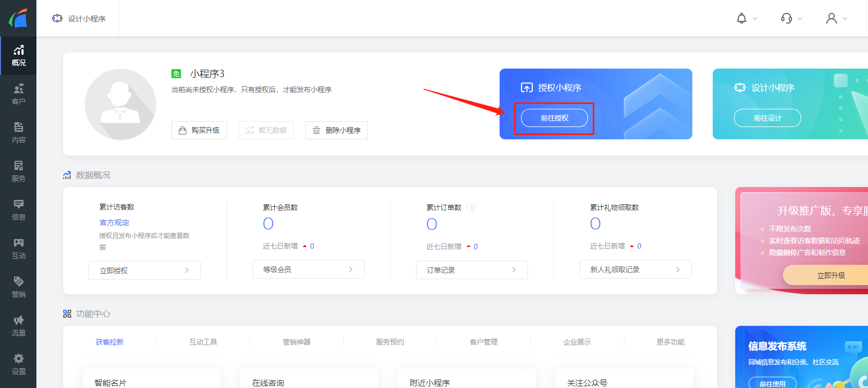868x388 pixels.
Task: Open the 营销 marketing sidebar icon
Action: tap(18, 287)
